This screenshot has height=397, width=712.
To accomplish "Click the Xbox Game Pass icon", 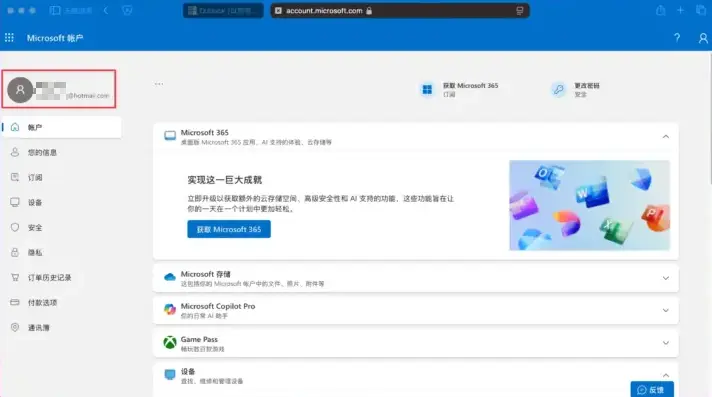I will click(x=170, y=342).
